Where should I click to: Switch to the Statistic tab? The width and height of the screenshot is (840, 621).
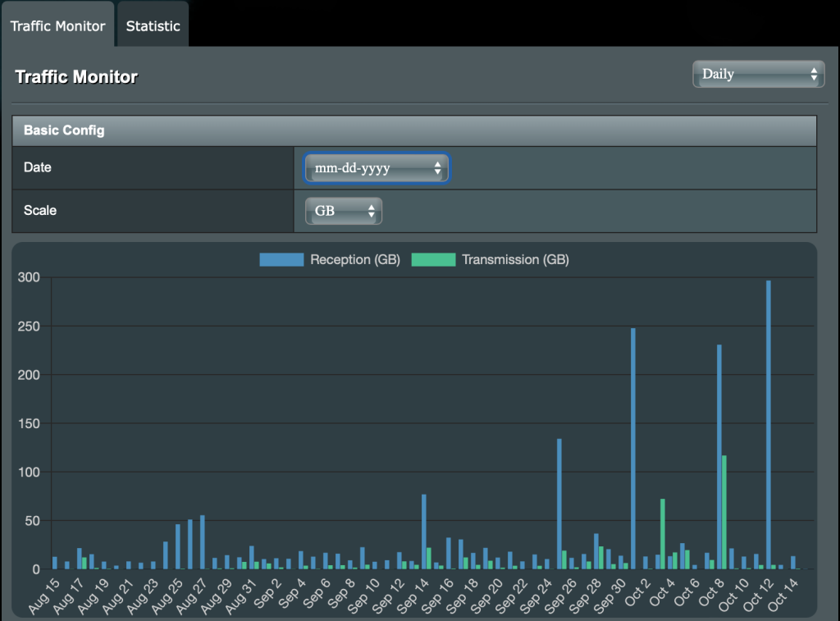[x=153, y=25]
